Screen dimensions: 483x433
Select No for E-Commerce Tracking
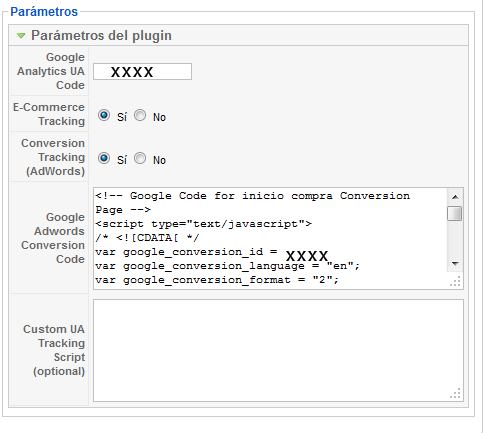140,115
